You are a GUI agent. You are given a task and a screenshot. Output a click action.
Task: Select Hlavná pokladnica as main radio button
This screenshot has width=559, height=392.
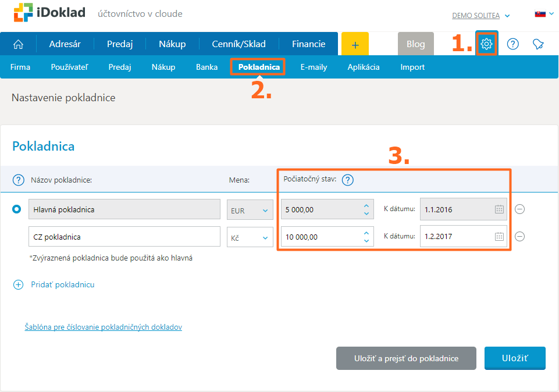click(16, 209)
